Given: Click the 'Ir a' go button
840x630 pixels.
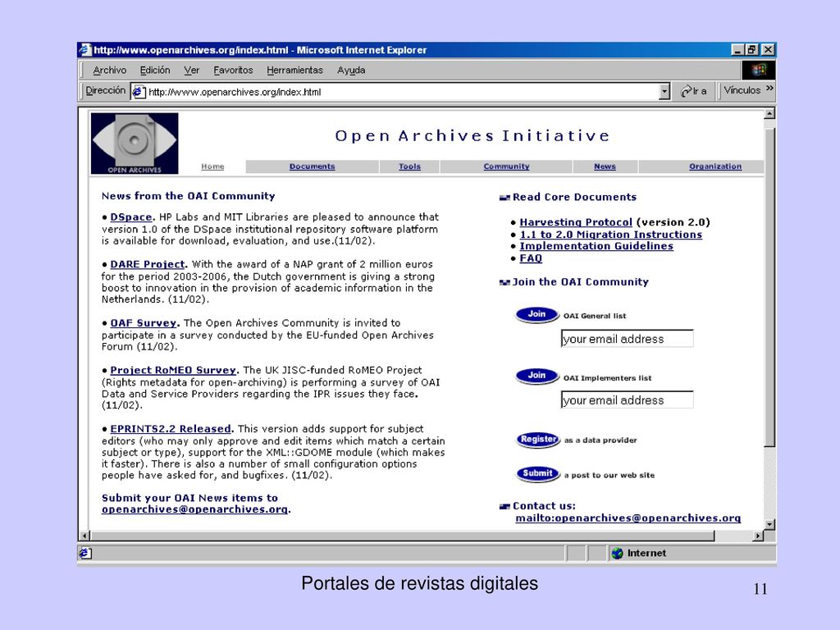Looking at the screenshot, I should (693, 91).
